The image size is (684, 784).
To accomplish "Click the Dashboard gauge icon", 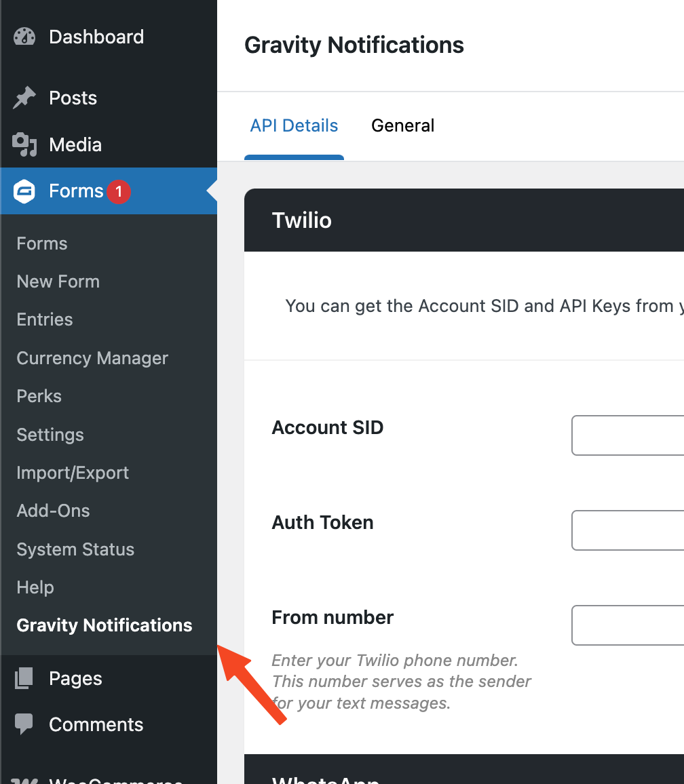I will (x=24, y=37).
